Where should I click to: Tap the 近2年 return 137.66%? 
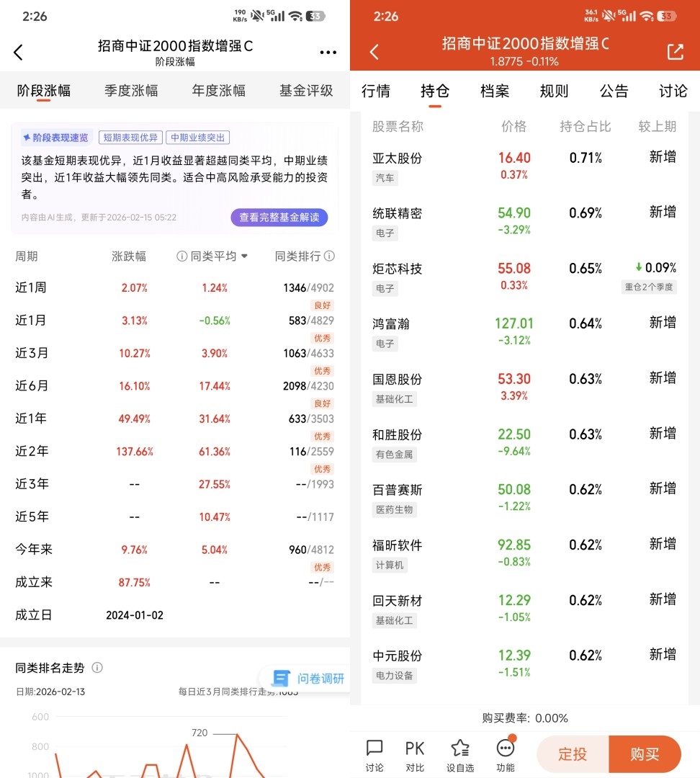(x=135, y=452)
